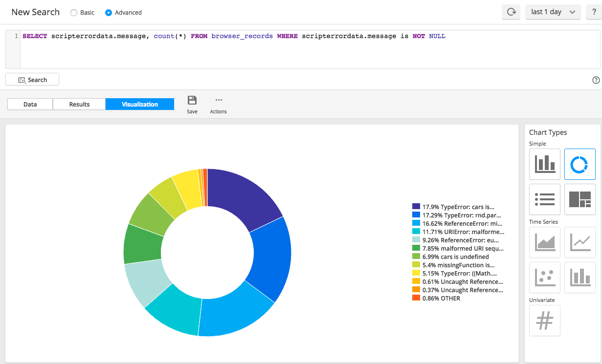
Task: Choose the univariate number chart icon
Action: [545, 321]
